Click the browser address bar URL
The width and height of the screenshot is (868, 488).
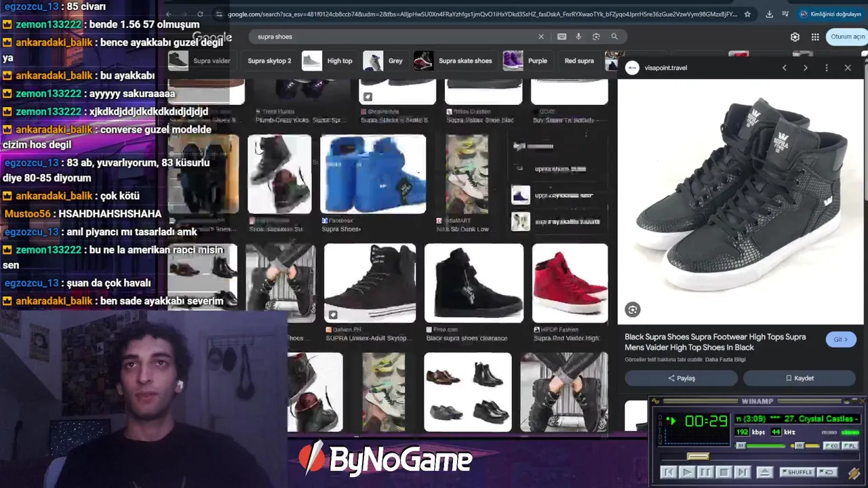point(481,14)
